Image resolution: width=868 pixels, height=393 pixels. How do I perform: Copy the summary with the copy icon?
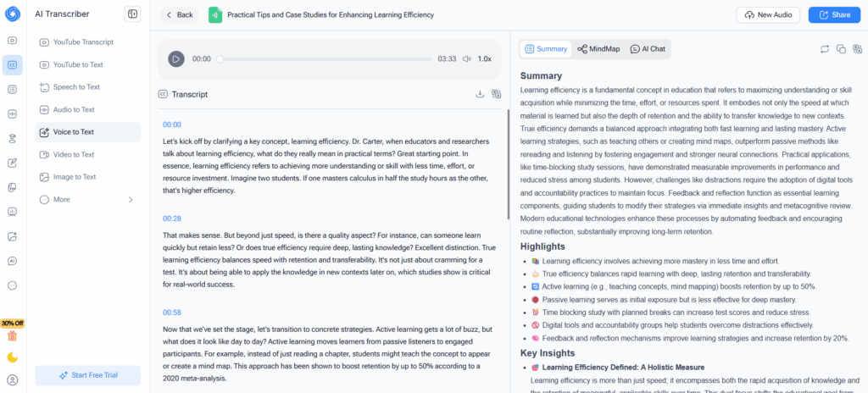pyautogui.click(x=841, y=49)
